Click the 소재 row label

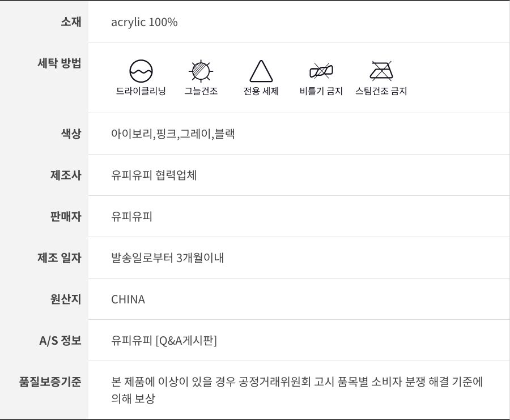click(71, 22)
